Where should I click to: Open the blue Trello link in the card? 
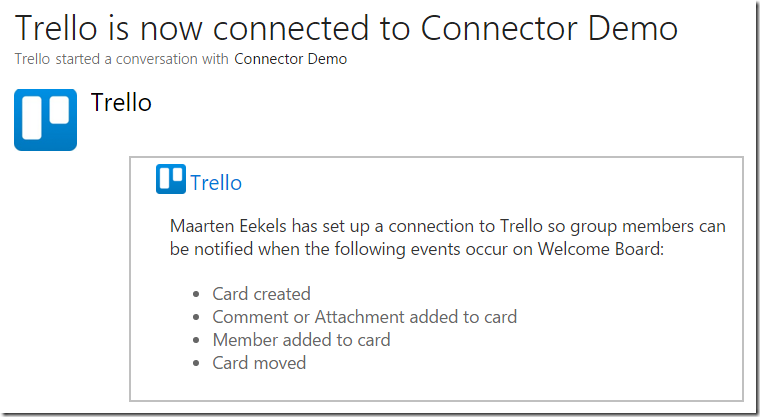[x=216, y=183]
